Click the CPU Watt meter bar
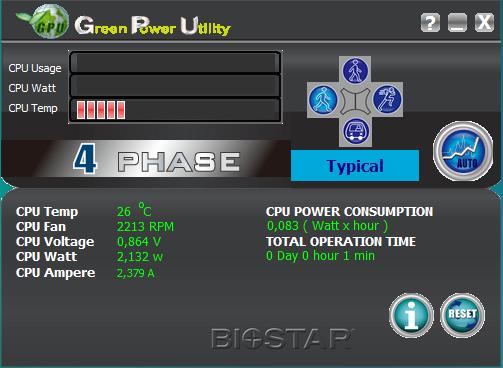 [175, 86]
